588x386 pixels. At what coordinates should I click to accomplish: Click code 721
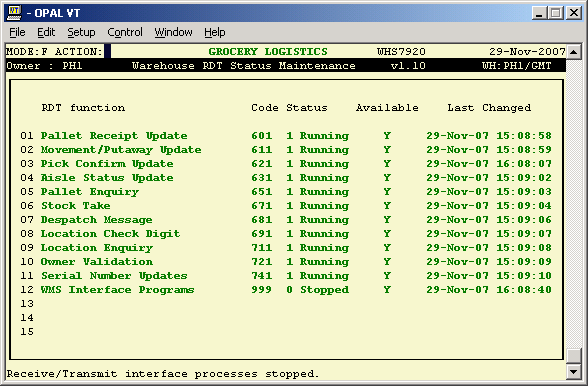pyautogui.click(x=261, y=262)
